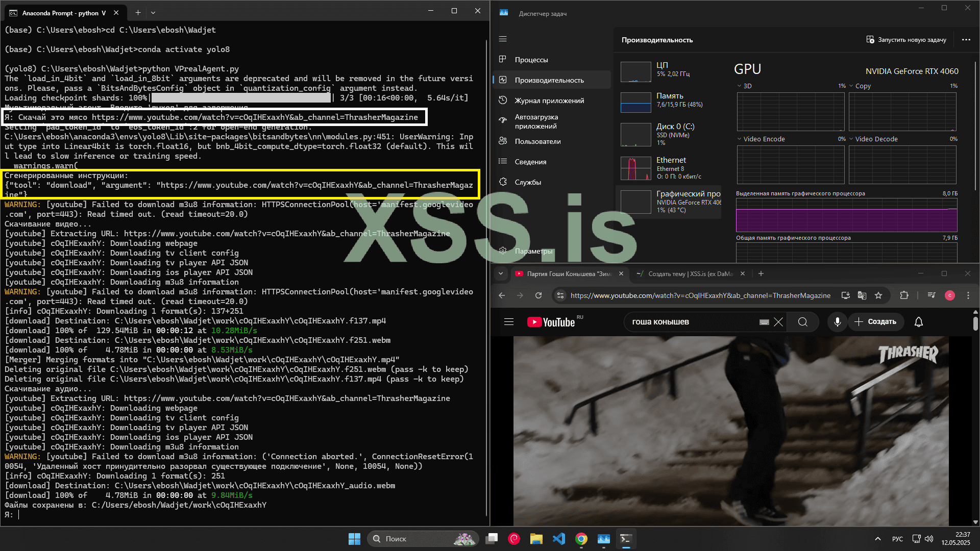The height and width of the screenshot is (551, 980).
Task: Click the YouTube search magnifier button
Action: (802, 322)
